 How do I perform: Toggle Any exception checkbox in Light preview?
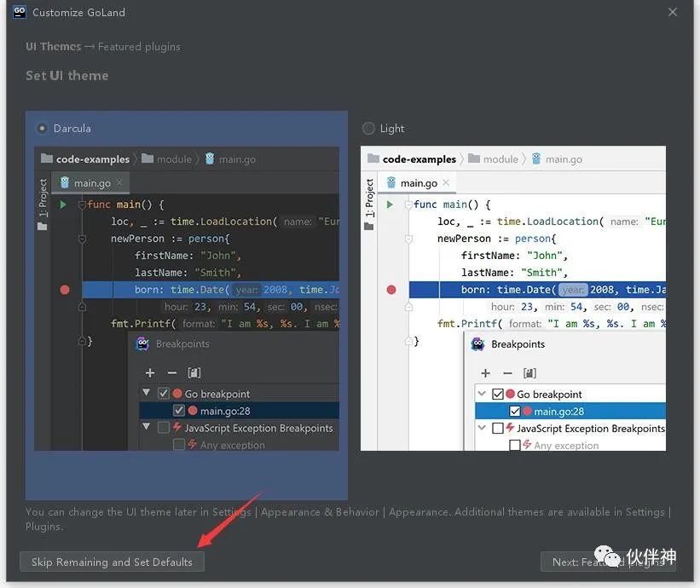pyautogui.click(x=515, y=445)
